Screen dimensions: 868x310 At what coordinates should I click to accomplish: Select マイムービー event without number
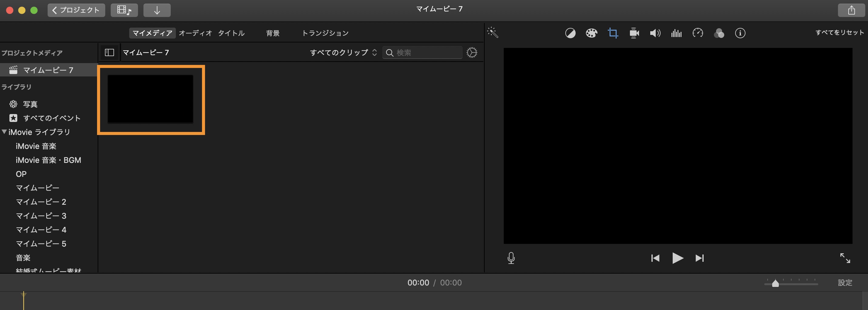point(37,188)
